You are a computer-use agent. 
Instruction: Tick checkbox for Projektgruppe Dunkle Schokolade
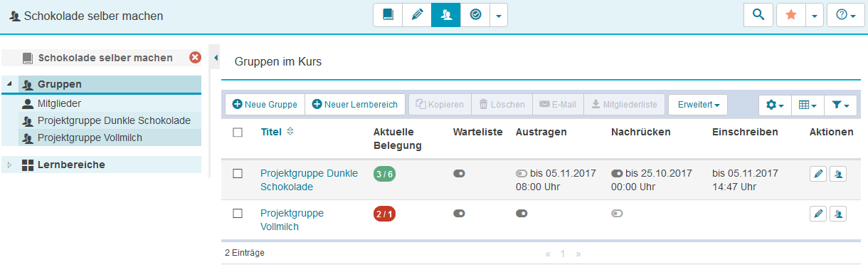(x=238, y=173)
